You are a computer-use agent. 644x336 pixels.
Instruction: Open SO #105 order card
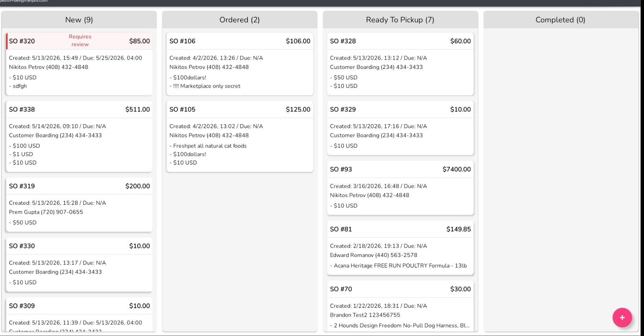click(240, 136)
